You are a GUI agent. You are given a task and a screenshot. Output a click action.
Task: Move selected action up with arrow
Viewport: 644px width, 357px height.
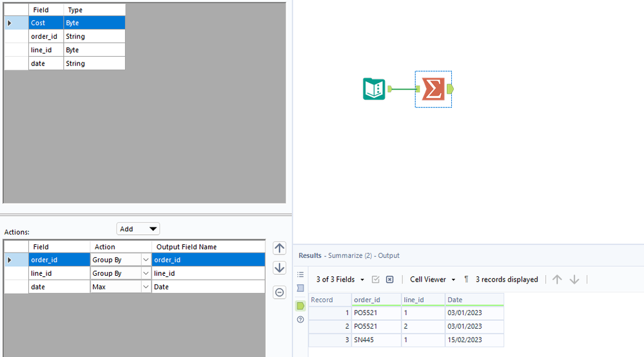[x=279, y=248]
